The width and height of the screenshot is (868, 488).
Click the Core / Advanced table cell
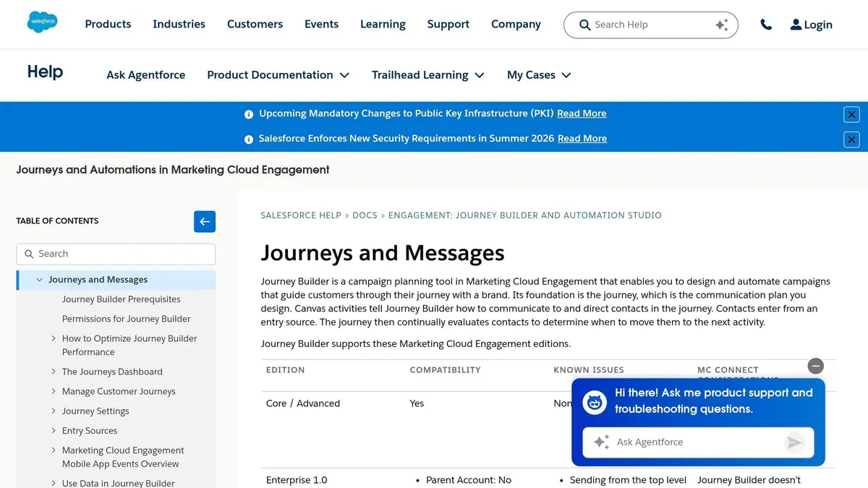point(303,403)
